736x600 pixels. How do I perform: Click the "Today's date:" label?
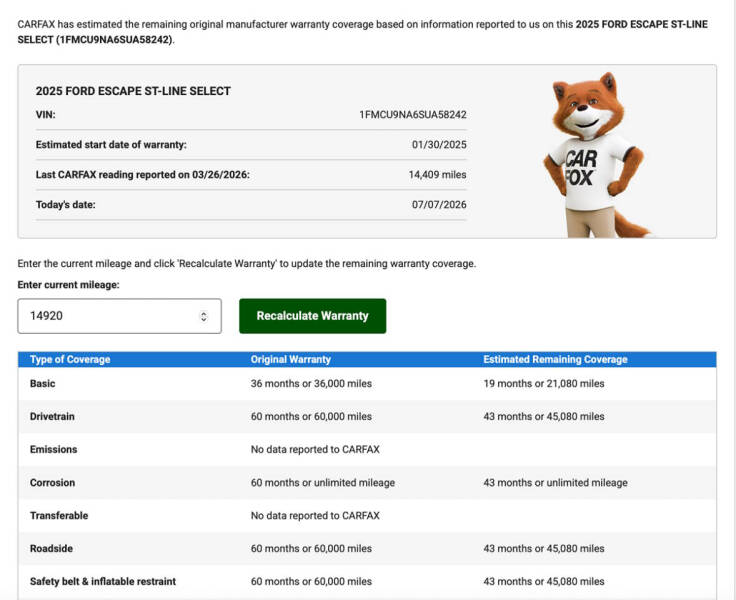point(66,205)
